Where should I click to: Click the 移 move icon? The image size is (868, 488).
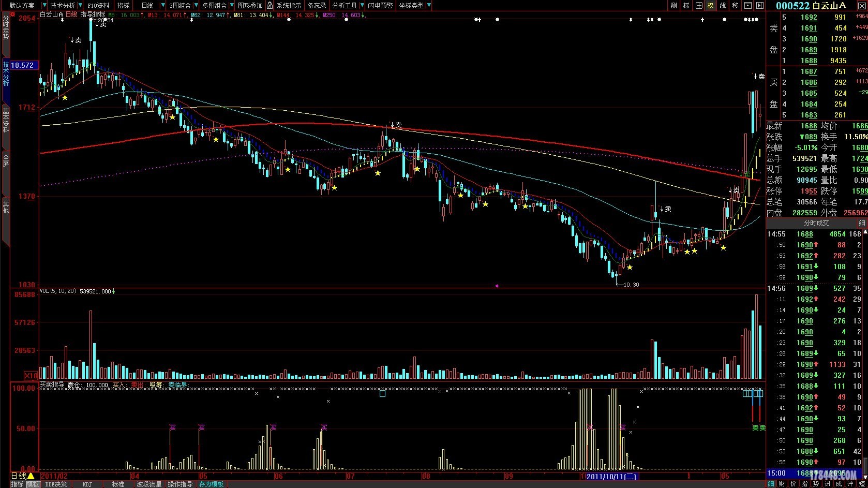(x=735, y=5)
